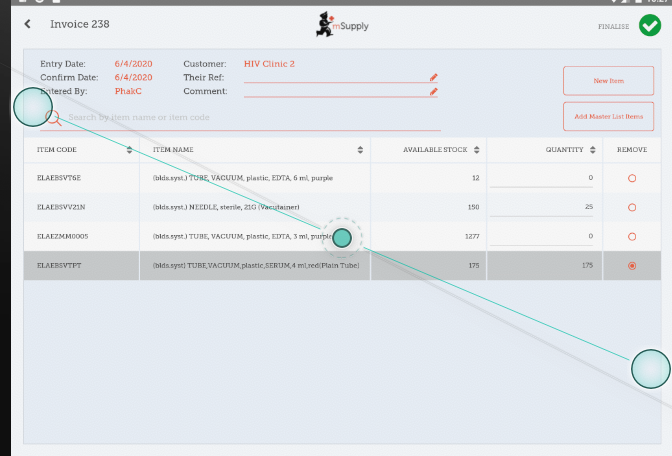Sort by Item Name column arrows
Image resolution: width=672 pixels, height=456 pixels.
tap(360, 150)
